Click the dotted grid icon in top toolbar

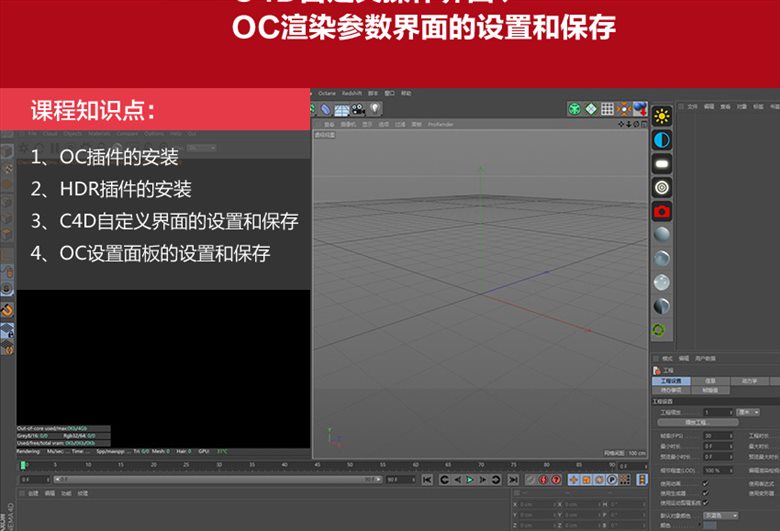(x=607, y=108)
